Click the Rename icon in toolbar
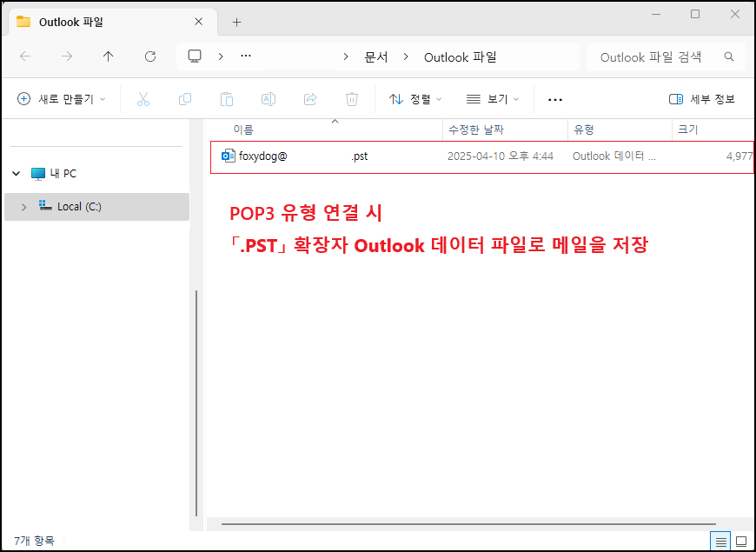 point(268,99)
